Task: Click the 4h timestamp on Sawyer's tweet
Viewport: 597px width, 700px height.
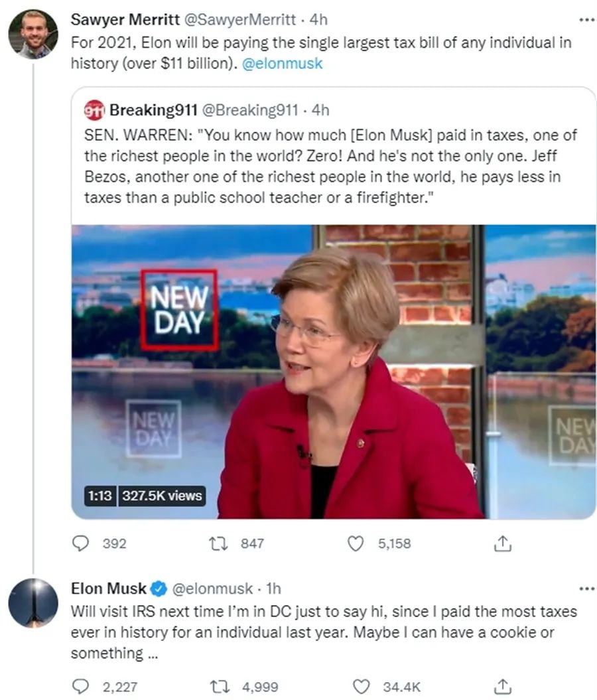Action: pyautogui.click(x=319, y=20)
